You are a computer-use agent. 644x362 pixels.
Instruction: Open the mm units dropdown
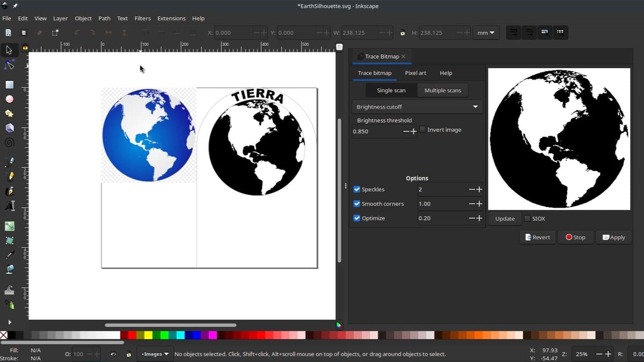tap(487, 33)
